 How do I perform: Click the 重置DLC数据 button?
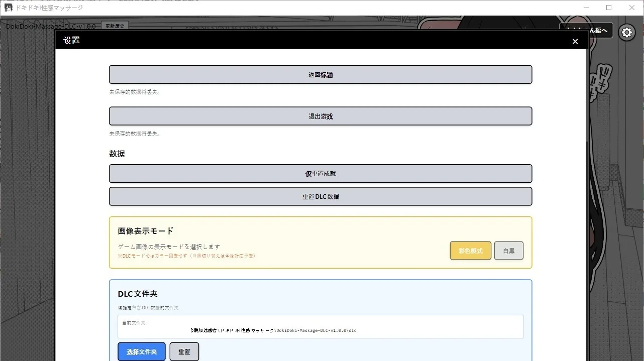(320, 196)
